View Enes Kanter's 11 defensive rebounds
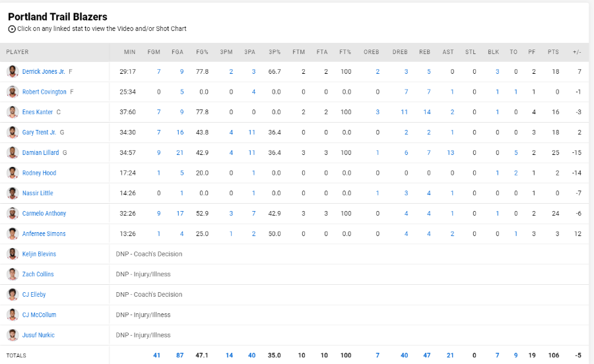This screenshot has height=364, width=594. [404, 112]
